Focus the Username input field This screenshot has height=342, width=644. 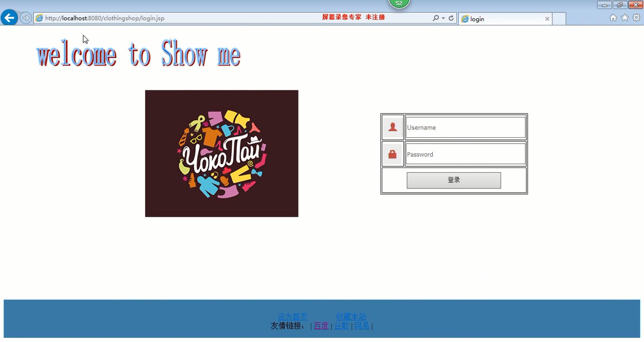coord(466,127)
